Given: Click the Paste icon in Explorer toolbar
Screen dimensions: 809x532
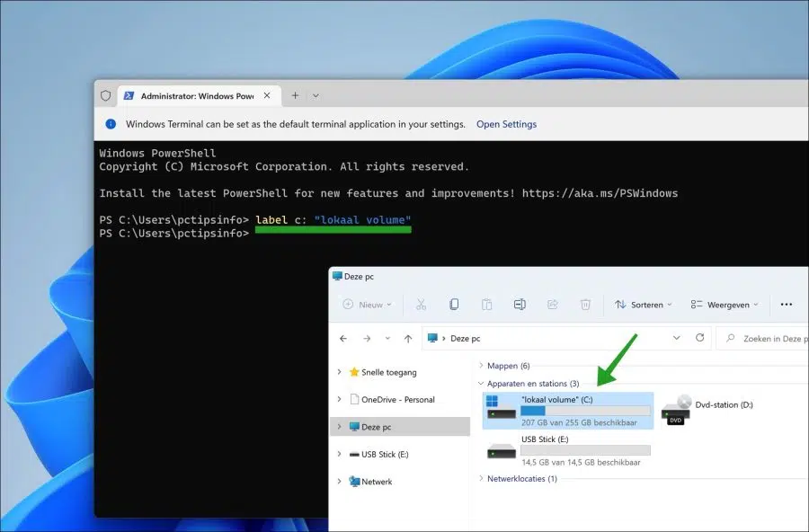Looking at the screenshot, I should pos(486,305).
